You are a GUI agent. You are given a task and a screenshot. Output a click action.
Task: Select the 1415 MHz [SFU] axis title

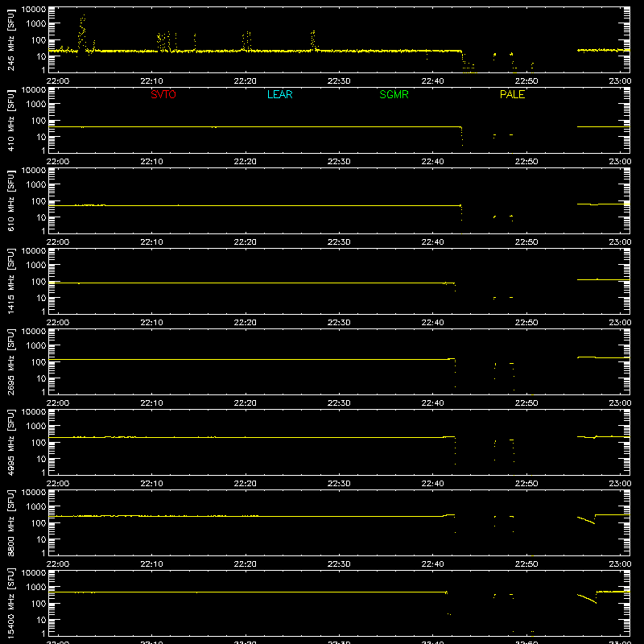coord(10,281)
